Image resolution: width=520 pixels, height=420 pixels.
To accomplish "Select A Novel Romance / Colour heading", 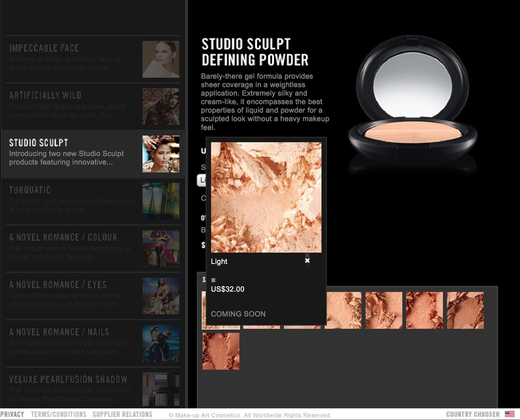I will 63,237.
